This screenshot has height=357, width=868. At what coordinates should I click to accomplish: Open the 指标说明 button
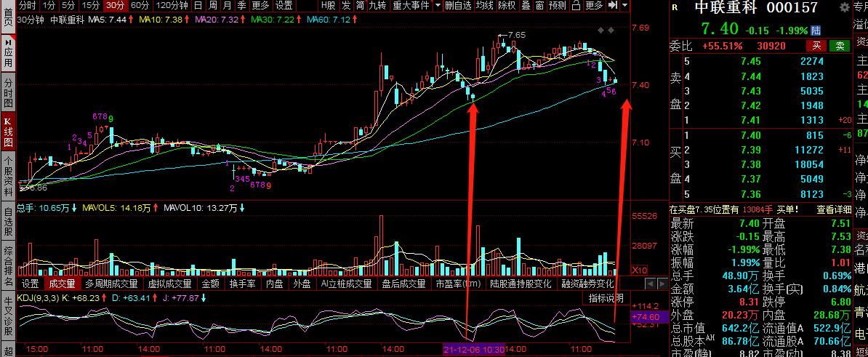pos(606,298)
